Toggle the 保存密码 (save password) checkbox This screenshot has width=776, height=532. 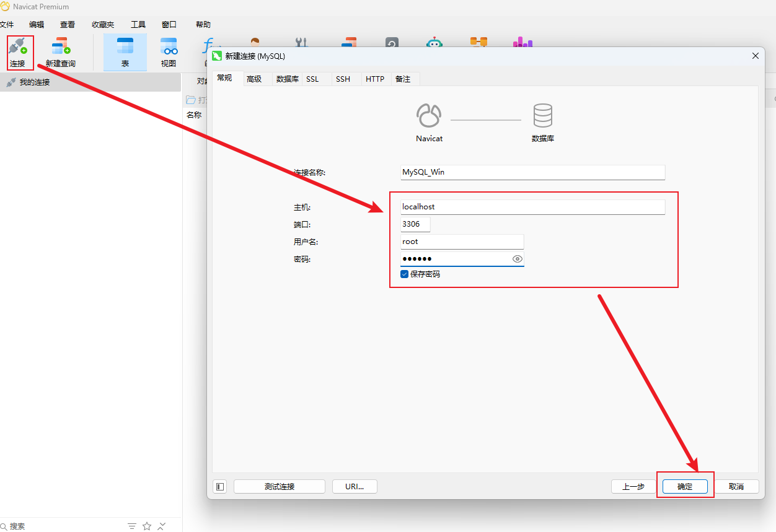(x=405, y=274)
